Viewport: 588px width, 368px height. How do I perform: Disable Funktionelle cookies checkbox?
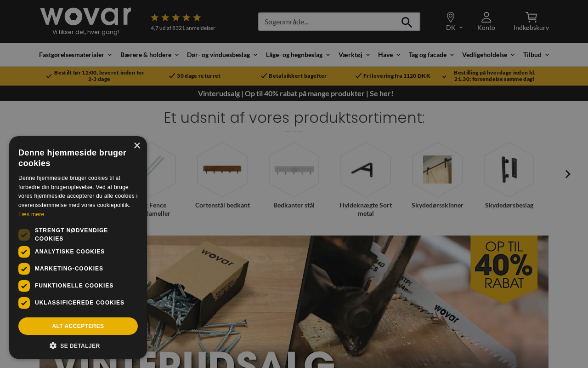(x=24, y=286)
